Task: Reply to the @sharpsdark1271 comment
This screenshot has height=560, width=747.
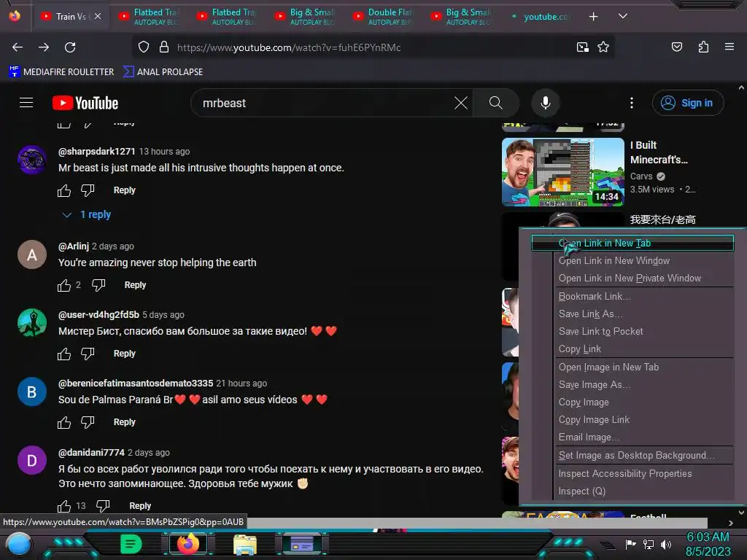Action: (x=124, y=190)
